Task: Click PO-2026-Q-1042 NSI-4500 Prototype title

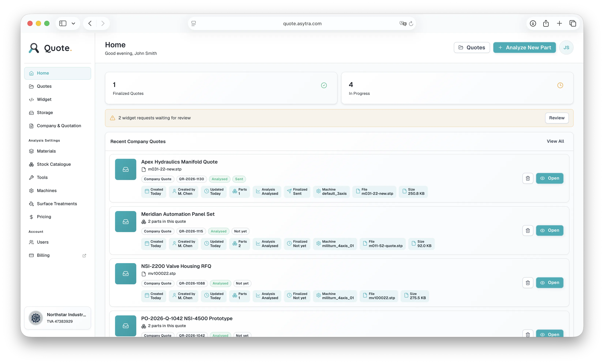Action: [x=187, y=318]
